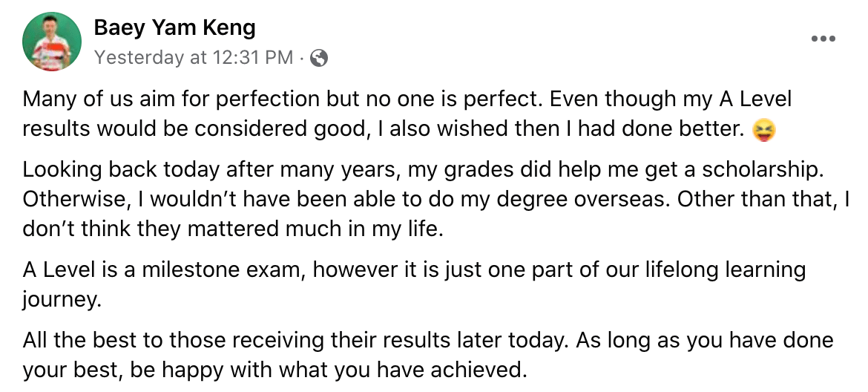Click the "Yesterday at 12:31 PM" timestamp
868x392 pixels.
tap(194, 57)
